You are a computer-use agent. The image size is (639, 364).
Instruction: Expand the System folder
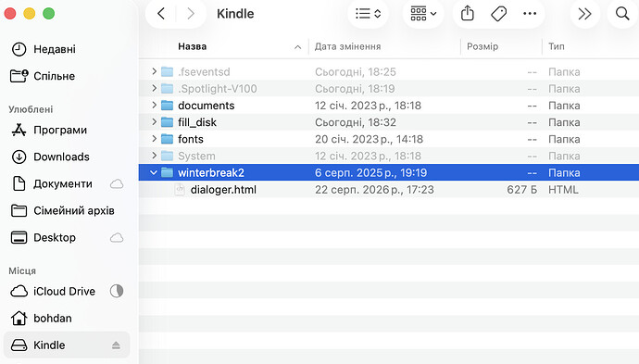click(x=154, y=156)
